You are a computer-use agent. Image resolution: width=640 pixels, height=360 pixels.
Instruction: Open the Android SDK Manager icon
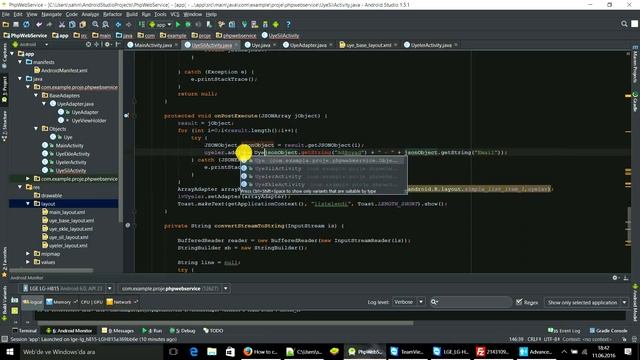[x=265, y=24]
